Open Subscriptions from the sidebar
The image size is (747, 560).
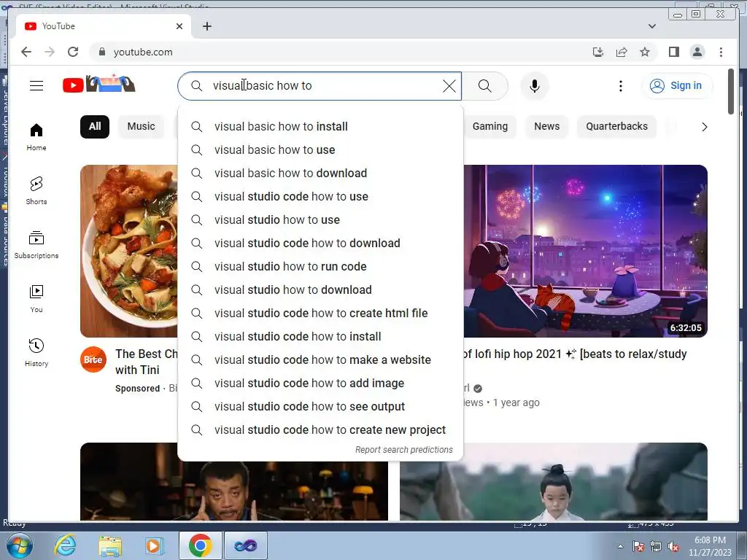point(36,245)
